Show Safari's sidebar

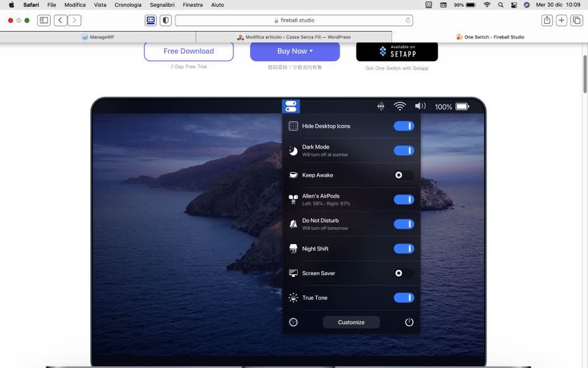tap(44, 20)
